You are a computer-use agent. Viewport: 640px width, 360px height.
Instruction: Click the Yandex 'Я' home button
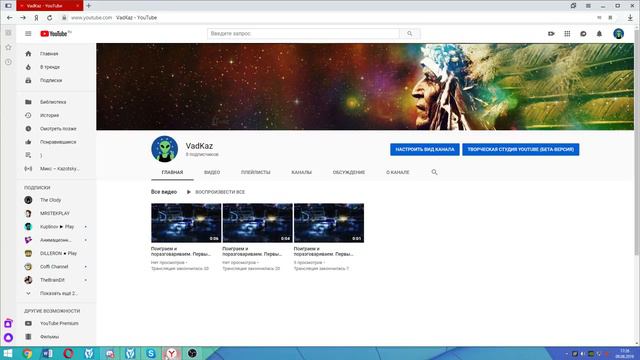[x=36, y=18]
